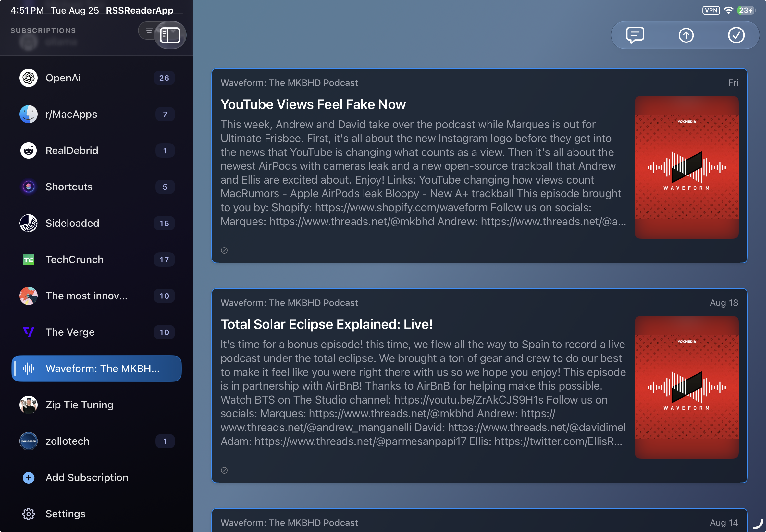Click the unread badge next to The Verge
The height and width of the screenshot is (532, 766).
[x=164, y=332]
